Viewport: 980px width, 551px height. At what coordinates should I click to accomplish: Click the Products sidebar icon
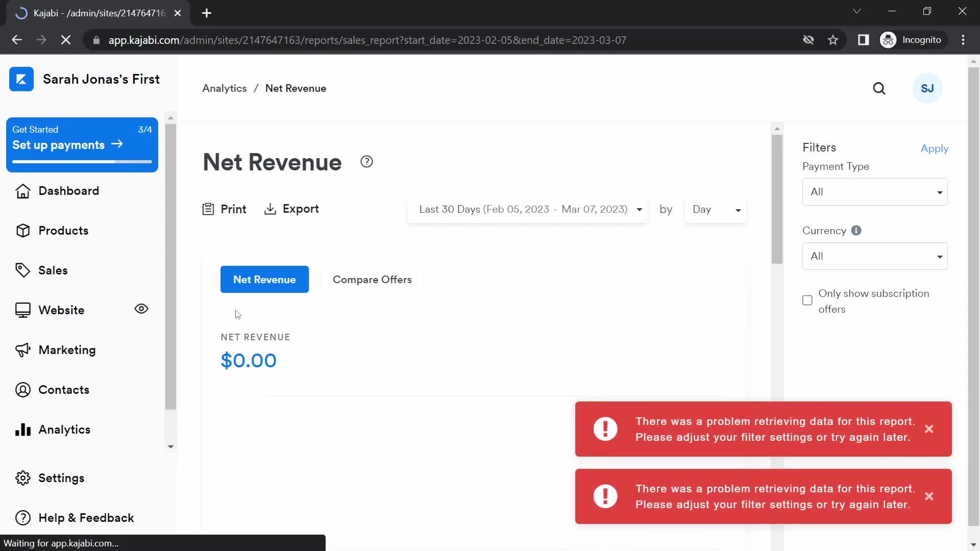(x=22, y=231)
